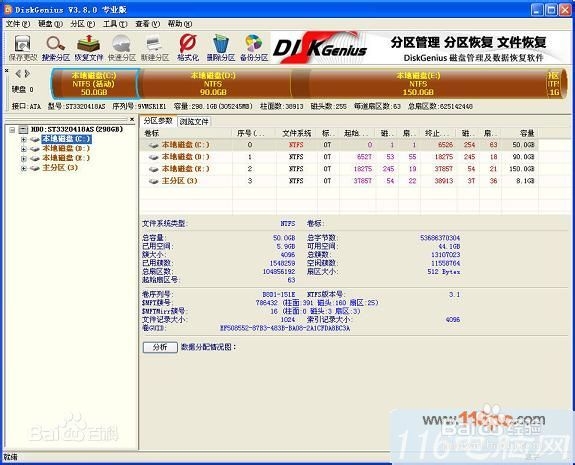Open the 分区(P) menu

(x=83, y=24)
